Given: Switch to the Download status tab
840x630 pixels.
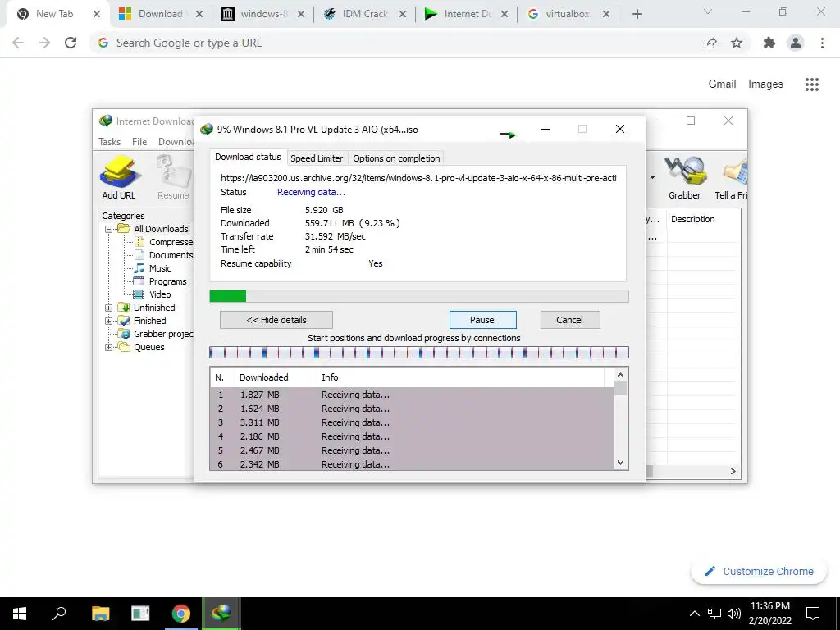Looking at the screenshot, I should click(x=248, y=157).
